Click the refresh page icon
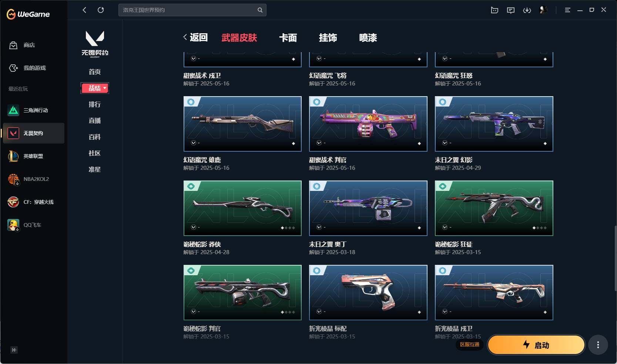Viewport: 617px width, 364px height. coord(101,10)
